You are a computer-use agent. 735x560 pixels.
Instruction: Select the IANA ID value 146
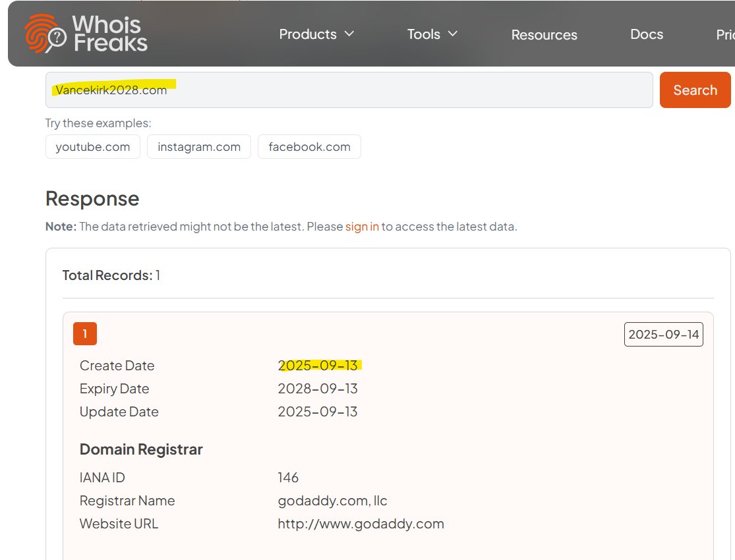pyautogui.click(x=288, y=478)
